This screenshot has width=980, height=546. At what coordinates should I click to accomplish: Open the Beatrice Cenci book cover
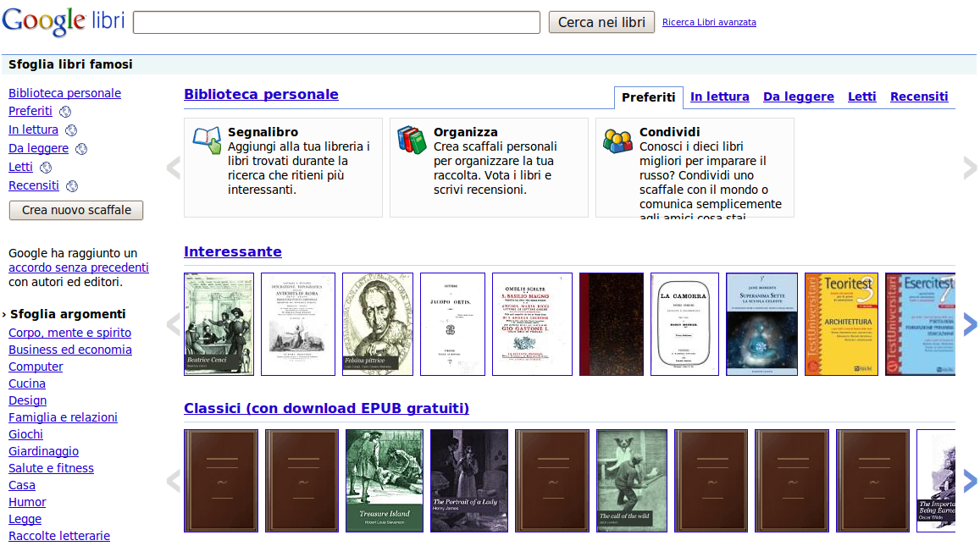219,324
